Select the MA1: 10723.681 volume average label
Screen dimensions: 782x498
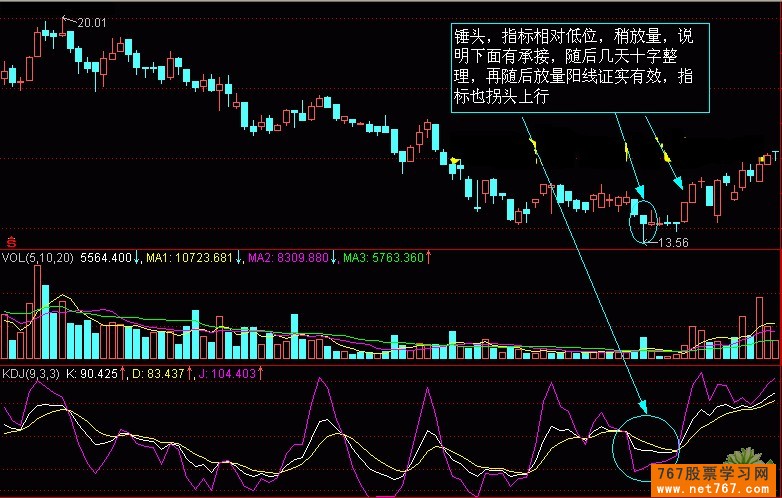tap(190, 258)
